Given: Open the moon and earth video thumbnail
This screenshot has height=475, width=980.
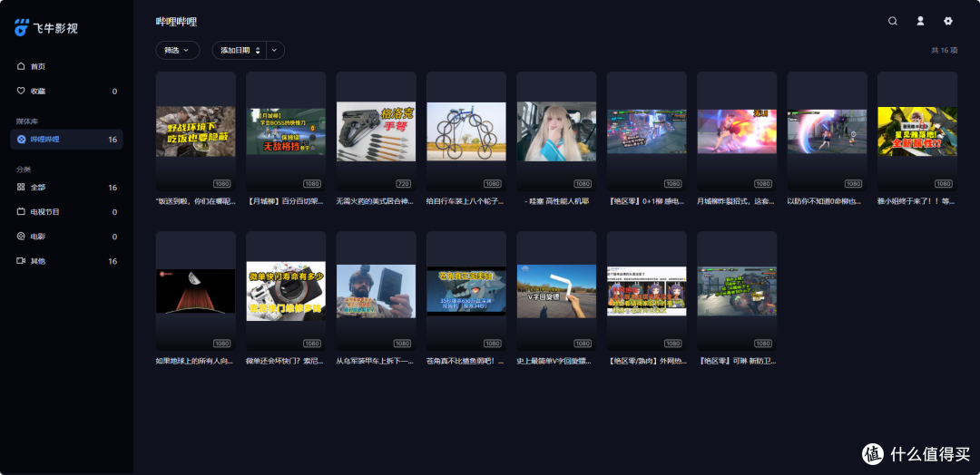Looking at the screenshot, I should click(x=196, y=291).
